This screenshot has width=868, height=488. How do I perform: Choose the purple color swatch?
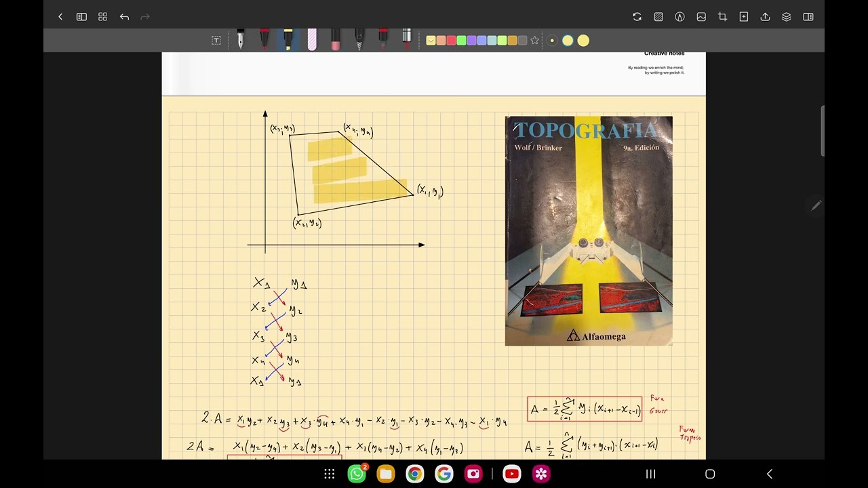[x=471, y=41]
